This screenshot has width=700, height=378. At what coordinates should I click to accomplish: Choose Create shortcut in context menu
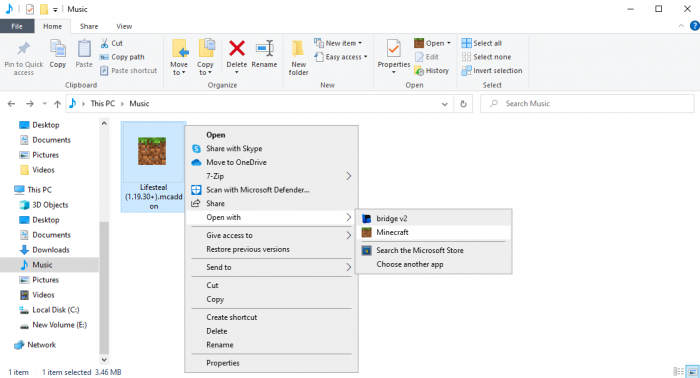click(x=271, y=317)
